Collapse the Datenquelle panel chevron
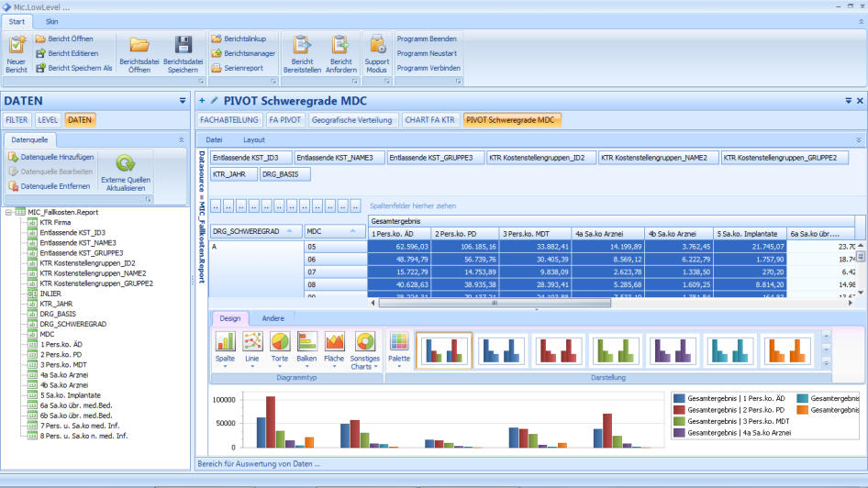Viewport: 868px width, 488px height. coord(180,139)
